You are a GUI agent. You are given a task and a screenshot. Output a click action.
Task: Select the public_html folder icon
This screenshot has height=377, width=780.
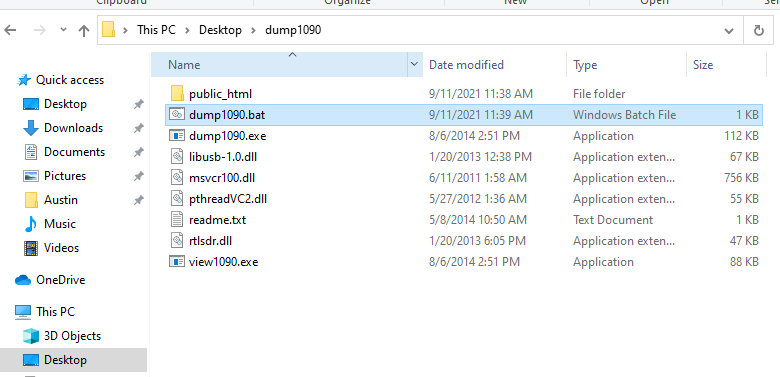click(x=177, y=94)
